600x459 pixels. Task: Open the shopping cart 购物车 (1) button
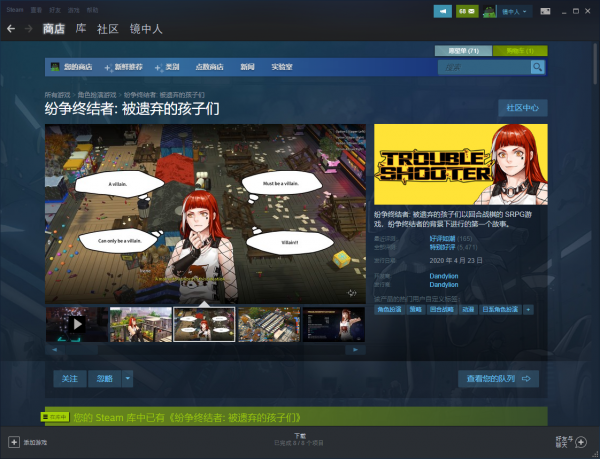(520, 50)
